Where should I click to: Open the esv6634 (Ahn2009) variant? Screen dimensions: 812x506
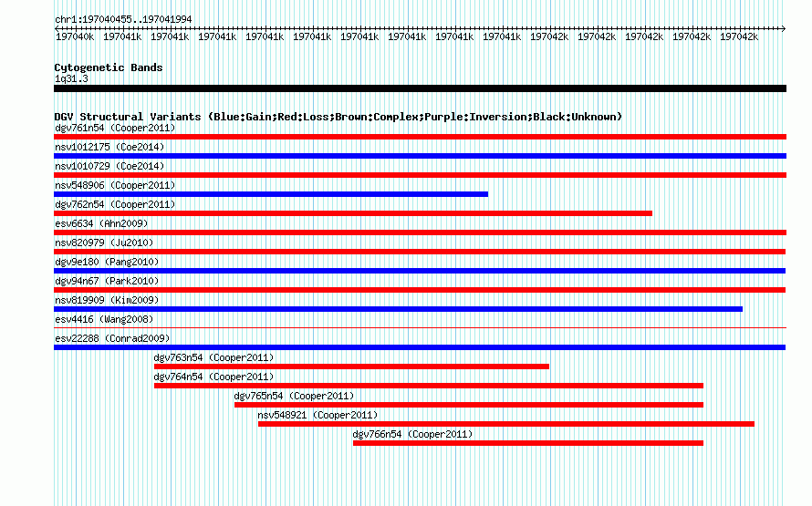(101, 223)
